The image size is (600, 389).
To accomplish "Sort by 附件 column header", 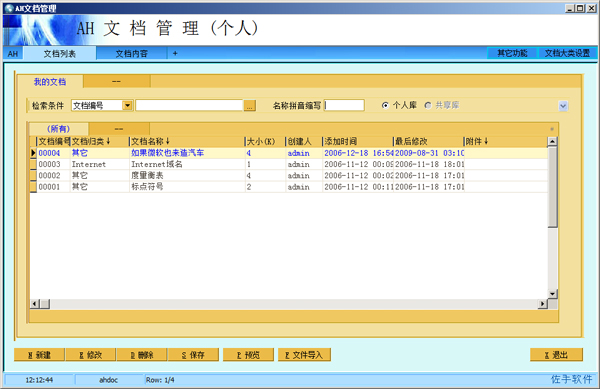I will pos(505,142).
